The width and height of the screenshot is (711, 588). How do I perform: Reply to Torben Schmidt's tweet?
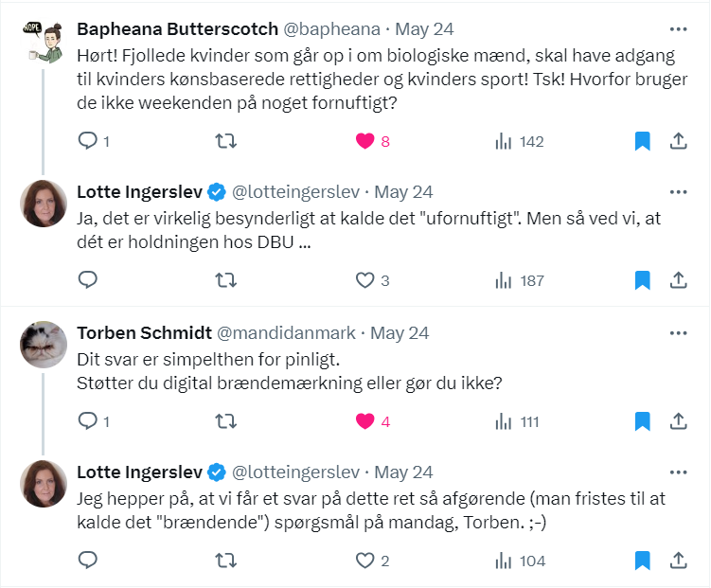pyautogui.click(x=94, y=421)
